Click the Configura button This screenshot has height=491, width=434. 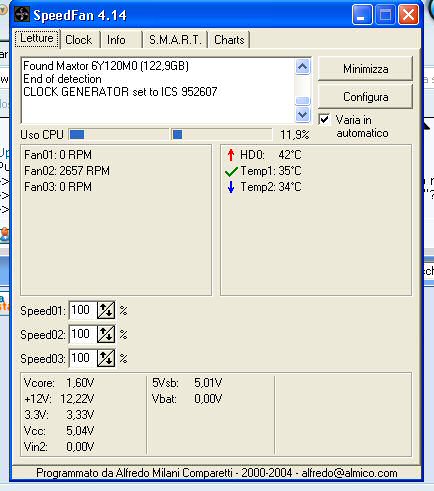[x=365, y=97]
